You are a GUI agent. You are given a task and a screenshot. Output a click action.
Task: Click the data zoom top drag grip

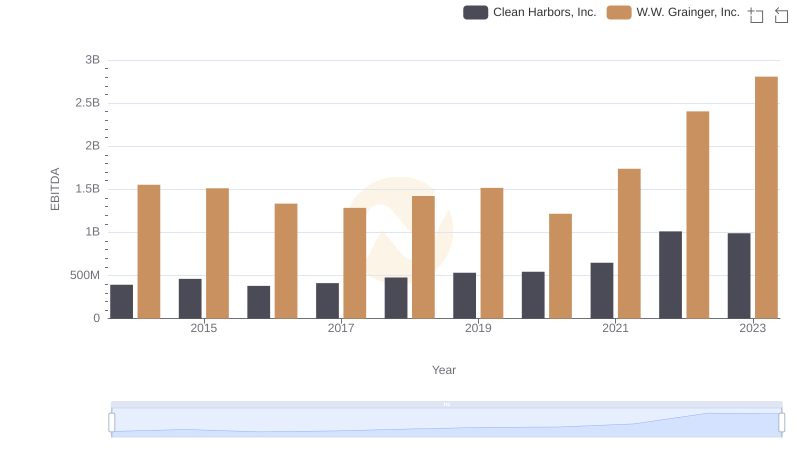coord(446,404)
